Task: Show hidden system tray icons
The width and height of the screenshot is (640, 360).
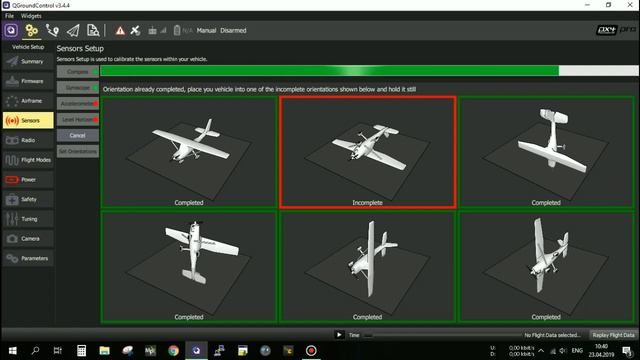Action: pyautogui.click(x=541, y=351)
